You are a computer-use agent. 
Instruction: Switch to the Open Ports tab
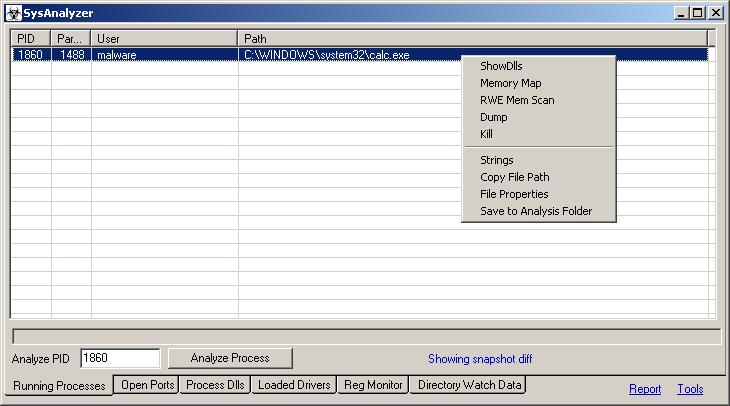point(146,385)
